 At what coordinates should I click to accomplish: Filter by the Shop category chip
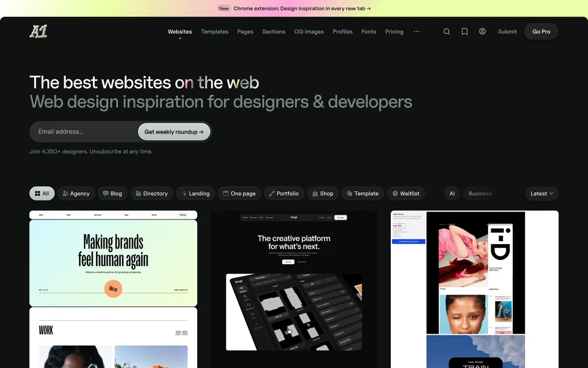pyautogui.click(x=323, y=193)
